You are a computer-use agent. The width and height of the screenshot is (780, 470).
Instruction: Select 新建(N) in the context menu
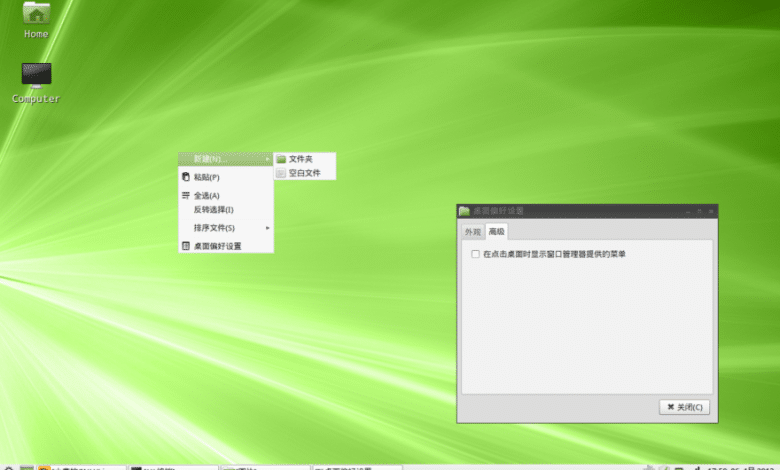click(x=226, y=159)
